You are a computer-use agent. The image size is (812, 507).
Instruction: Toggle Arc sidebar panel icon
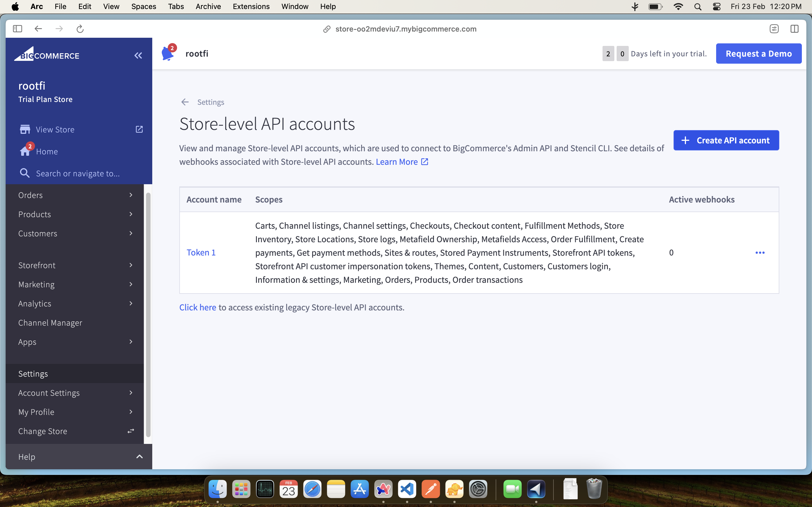[17, 29]
